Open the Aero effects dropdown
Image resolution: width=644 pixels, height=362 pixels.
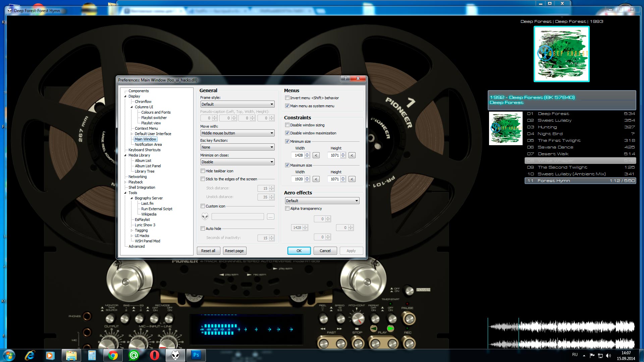pos(322,201)
